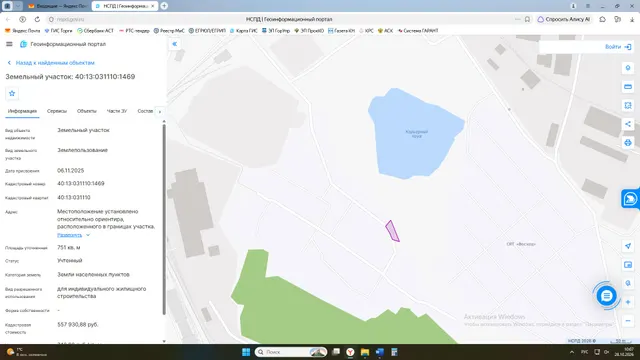Switch to the Части ЗУ tab

(117, 111)
